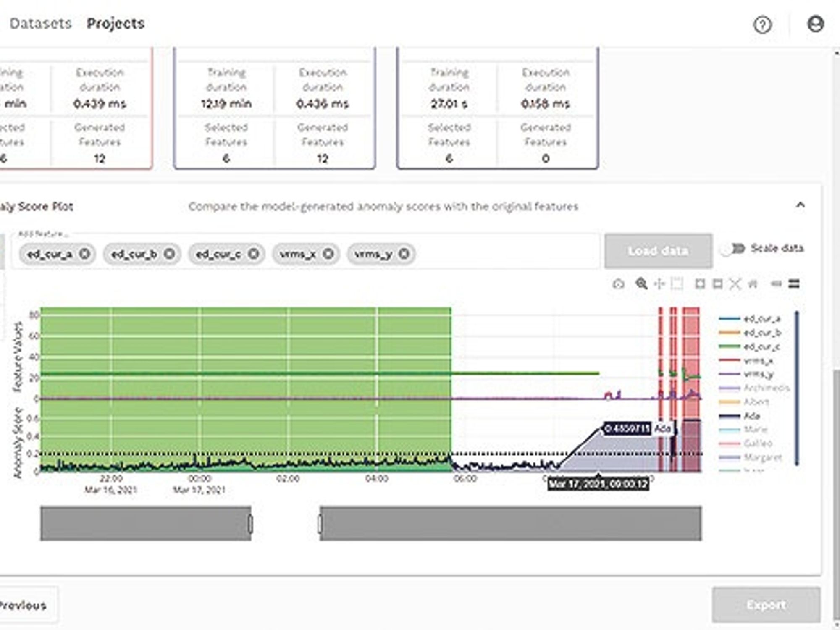Click the reset axes icon
Screen dimensions: 840x630
(752, 284)
